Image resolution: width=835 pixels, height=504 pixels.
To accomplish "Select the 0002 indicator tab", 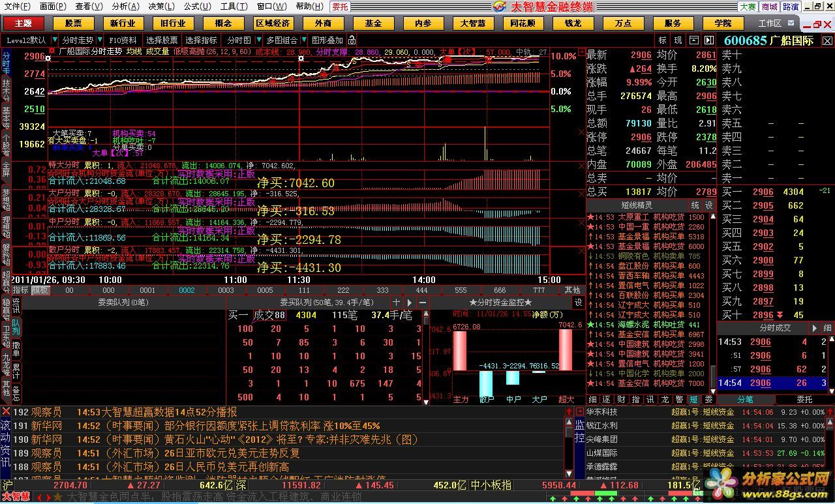I will 187,290.
